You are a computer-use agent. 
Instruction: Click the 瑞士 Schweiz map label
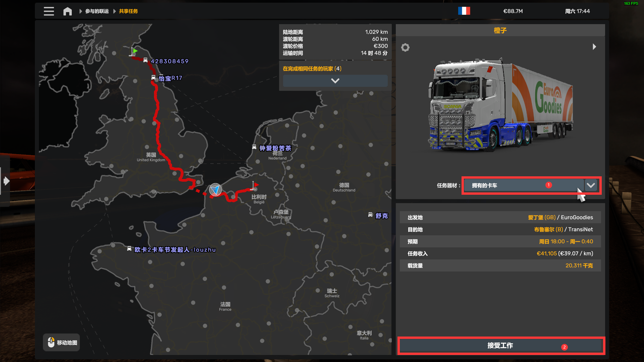(332, 293)
